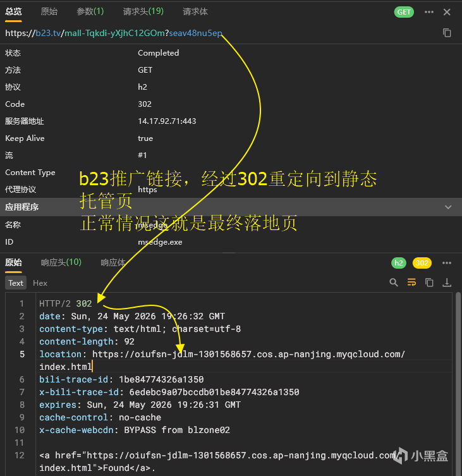Click the content-length: 92 line

(x=87, y=341)
